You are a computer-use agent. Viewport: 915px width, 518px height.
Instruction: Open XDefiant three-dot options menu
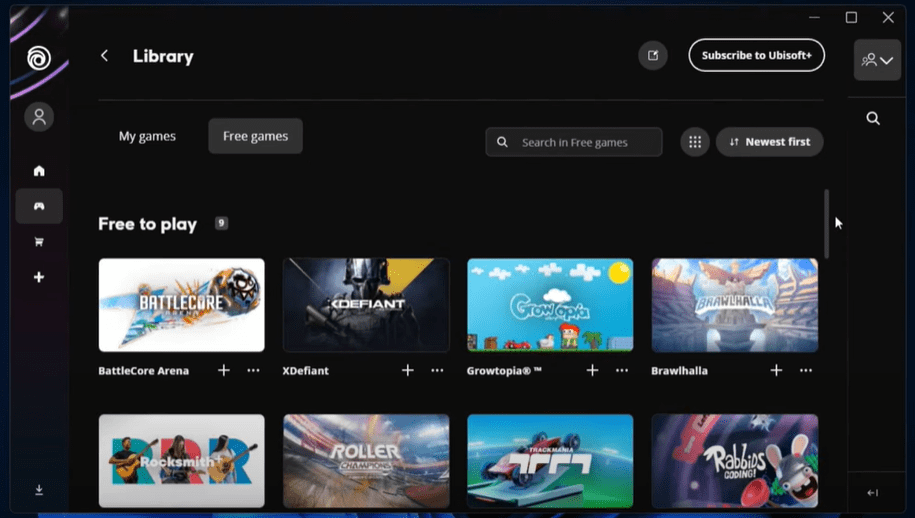click(437, 370)
